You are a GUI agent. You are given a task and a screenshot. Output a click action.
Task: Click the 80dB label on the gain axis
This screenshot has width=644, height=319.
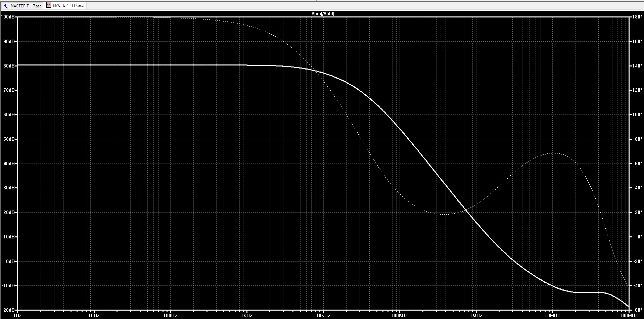click(x=9, y=66)
